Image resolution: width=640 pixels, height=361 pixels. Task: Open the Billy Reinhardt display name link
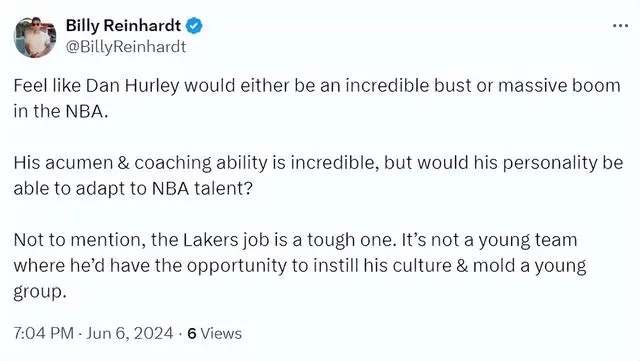pos(123,26)
